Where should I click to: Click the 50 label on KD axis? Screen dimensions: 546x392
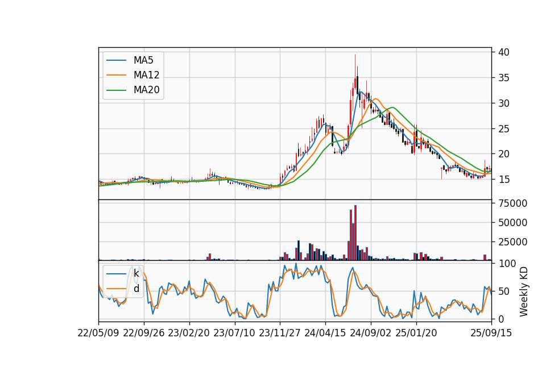[503, 291]
